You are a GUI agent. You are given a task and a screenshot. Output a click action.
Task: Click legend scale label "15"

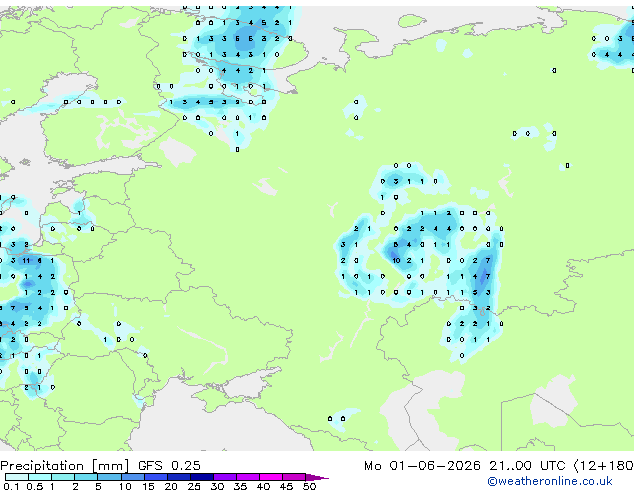point(148,486)
